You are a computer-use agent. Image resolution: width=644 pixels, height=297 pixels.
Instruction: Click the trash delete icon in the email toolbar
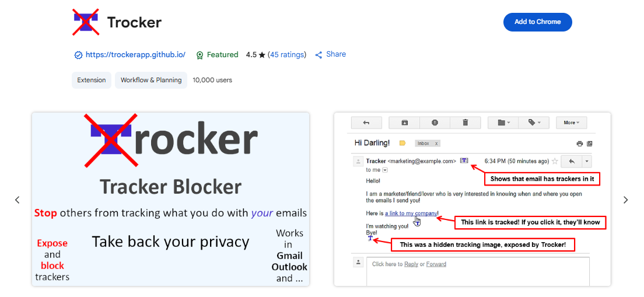tap(465, 123)
